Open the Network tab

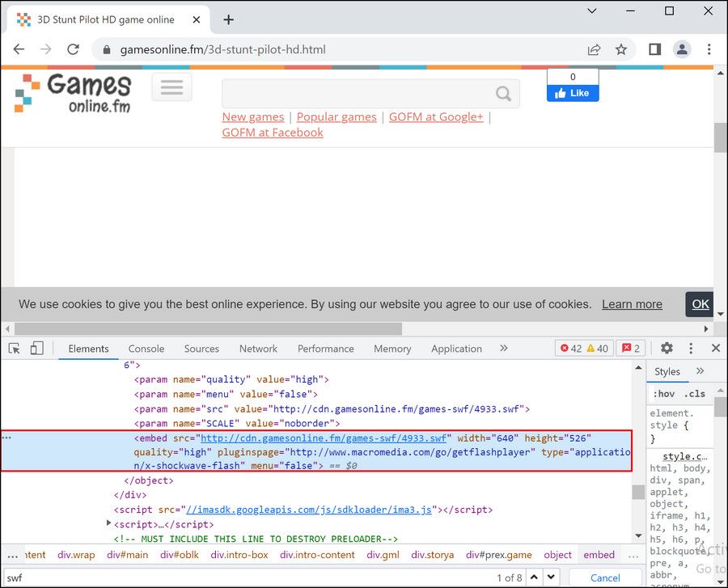click(x=258, y=349)
